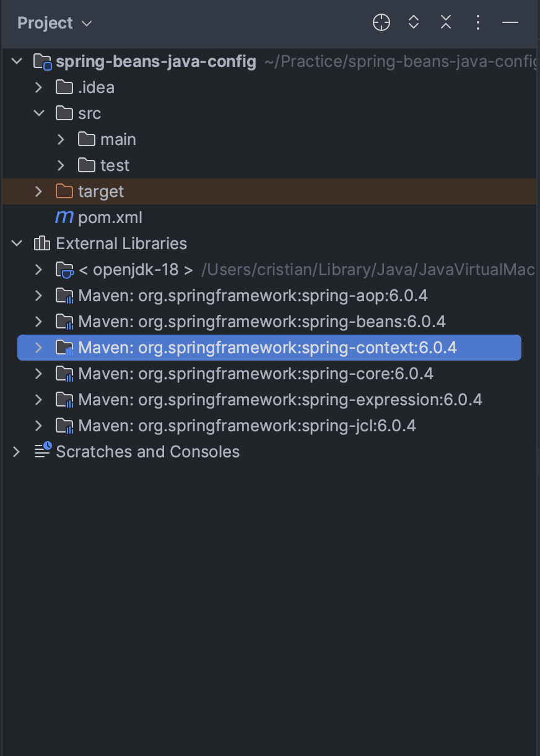This screenshot has width=540, height=756.
Task: Click the Expand Selected toolbar icon
Action: (414, 23)
